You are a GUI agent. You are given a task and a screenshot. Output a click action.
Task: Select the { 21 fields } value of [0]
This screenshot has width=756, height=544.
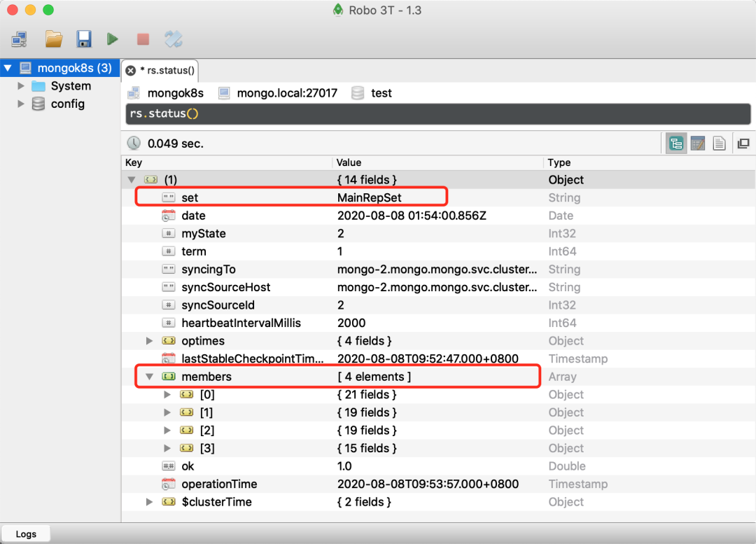pyautogui.click(x=367, y=394)
